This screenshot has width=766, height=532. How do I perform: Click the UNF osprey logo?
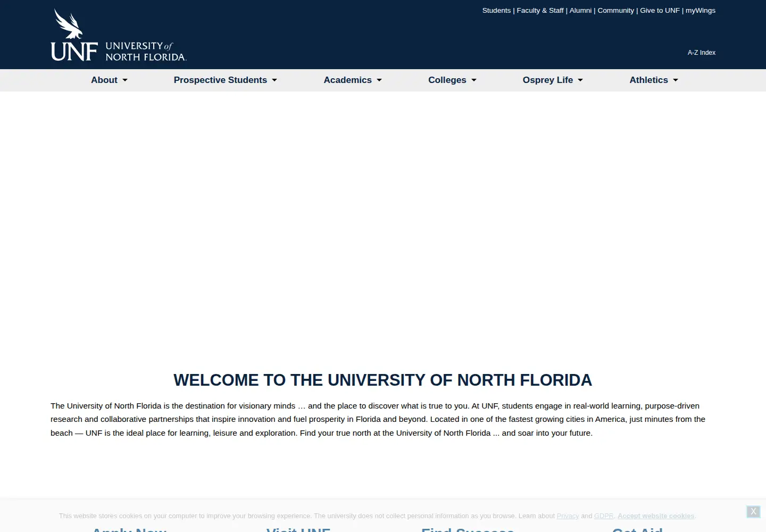pos(119,35)
